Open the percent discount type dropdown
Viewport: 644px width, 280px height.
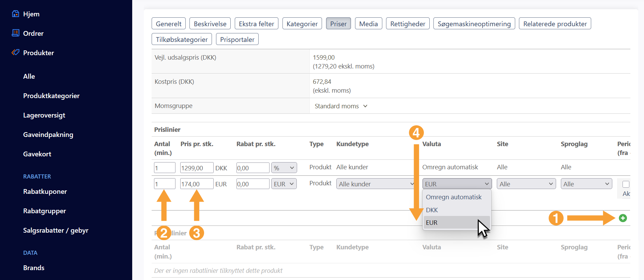click(284, 168)
